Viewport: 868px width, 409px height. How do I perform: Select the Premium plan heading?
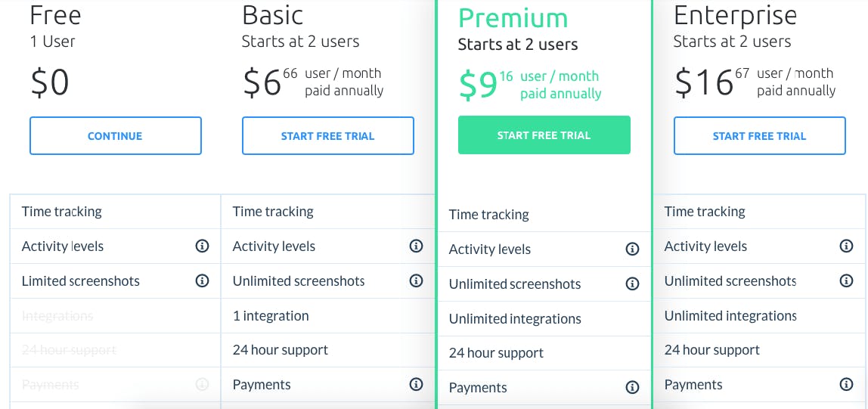click(513, 17)
